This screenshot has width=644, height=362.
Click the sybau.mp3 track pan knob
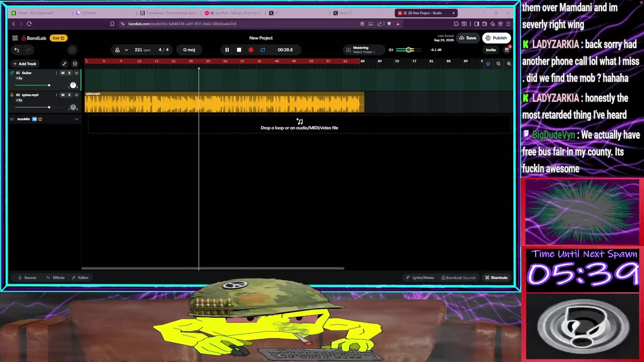pos(73,108)
